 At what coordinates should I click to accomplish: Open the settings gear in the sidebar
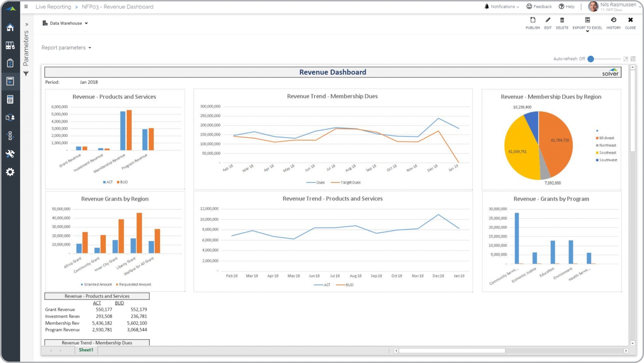point(10,172)
